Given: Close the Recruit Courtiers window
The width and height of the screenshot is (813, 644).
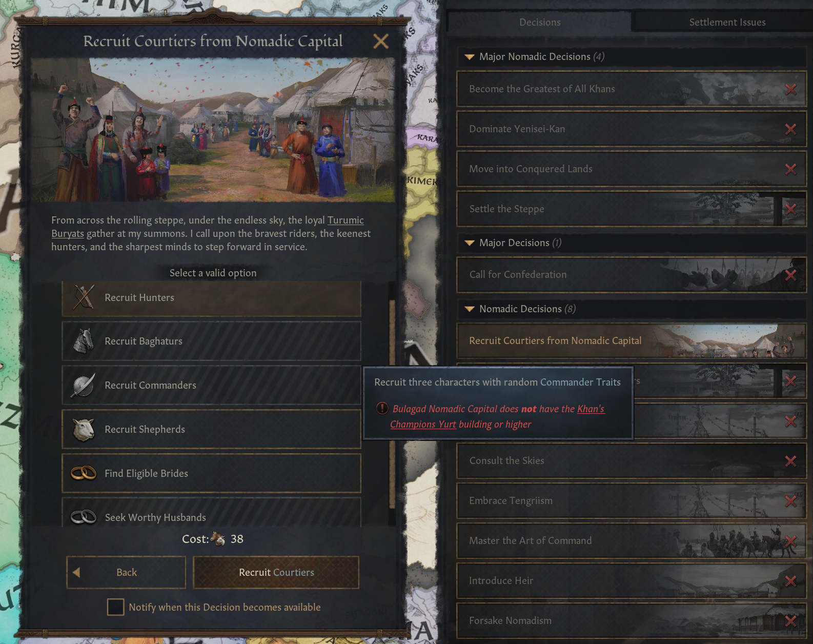Looking at the screenshot, I should pyautogui.click(x=381, y=41).
